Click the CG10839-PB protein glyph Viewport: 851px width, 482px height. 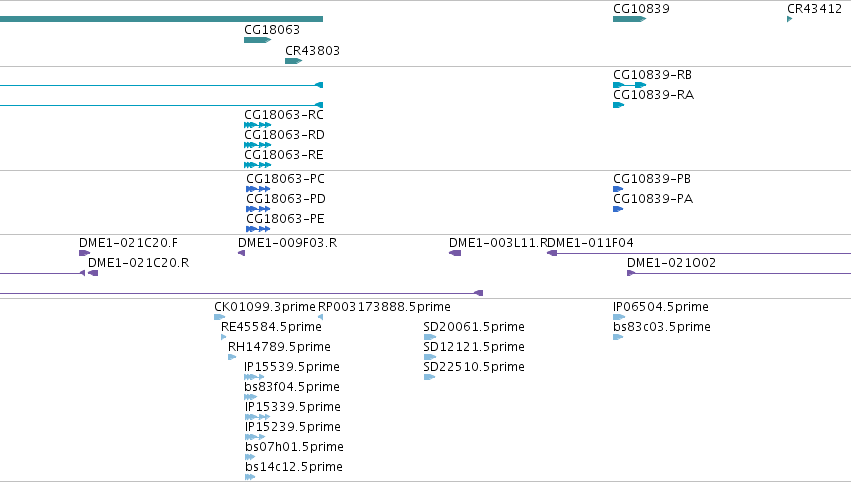click(618, 189)
